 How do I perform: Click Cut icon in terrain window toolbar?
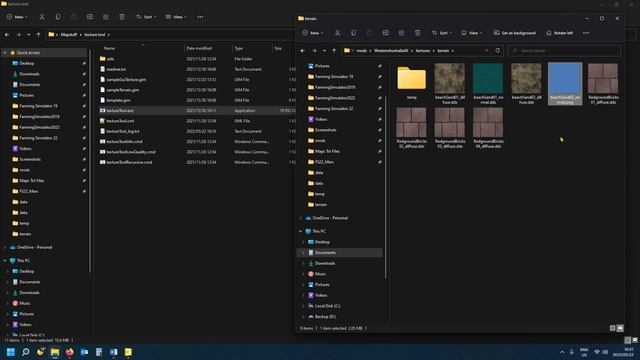pos(338,33)
